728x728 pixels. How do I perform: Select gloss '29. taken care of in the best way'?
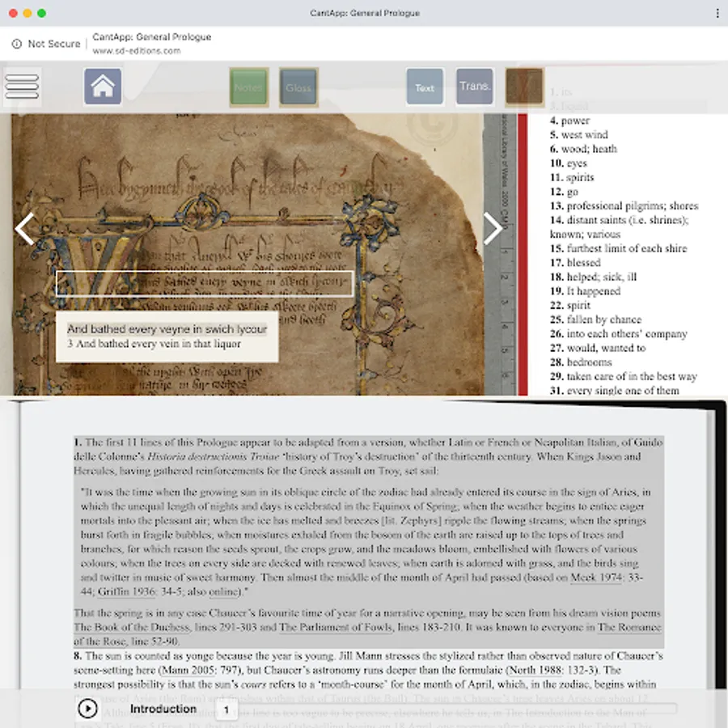[x=624, y=376]
